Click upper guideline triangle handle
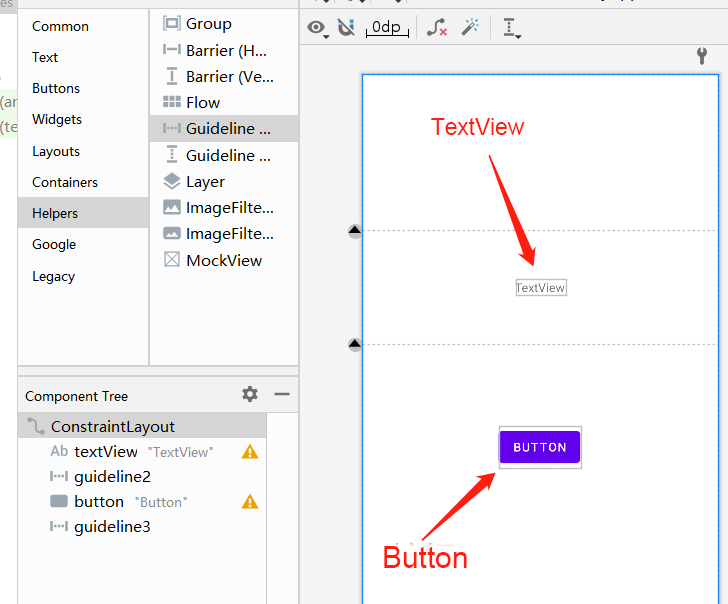 tap(355, 231)
